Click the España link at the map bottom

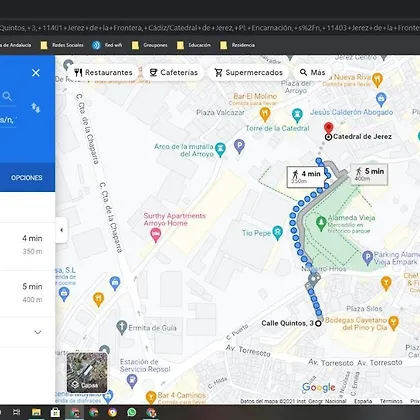pos(363,401)
